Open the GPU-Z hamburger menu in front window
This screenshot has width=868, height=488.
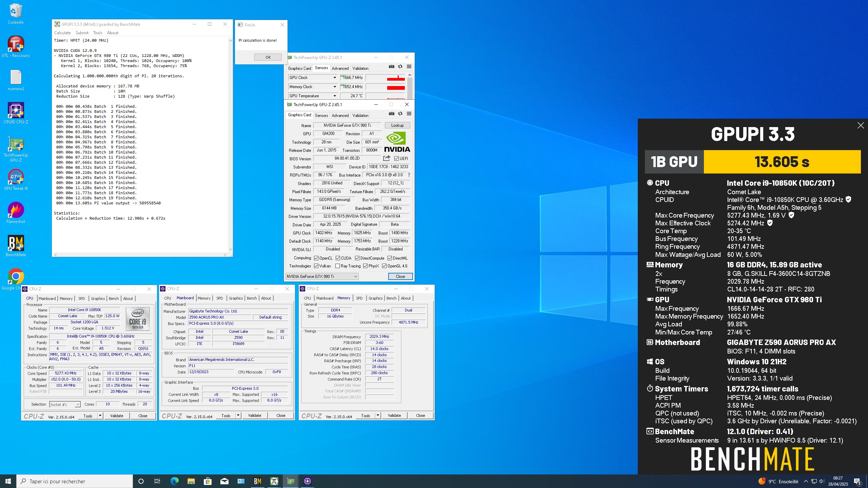coord(409,114)
